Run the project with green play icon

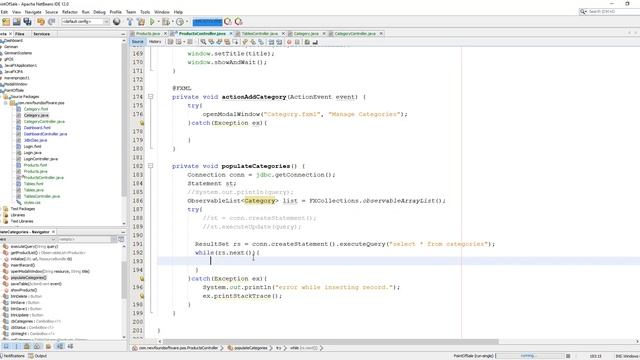pos(153,22)
